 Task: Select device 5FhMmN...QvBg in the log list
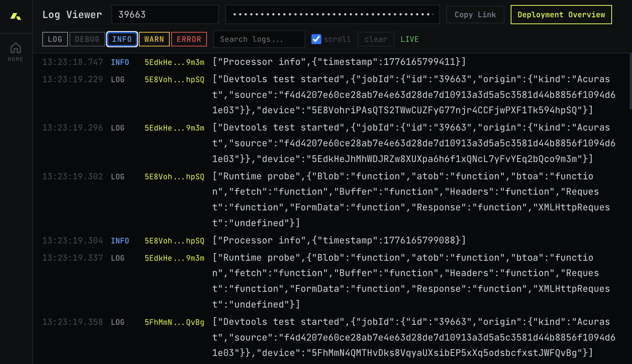tap(174, 322)
